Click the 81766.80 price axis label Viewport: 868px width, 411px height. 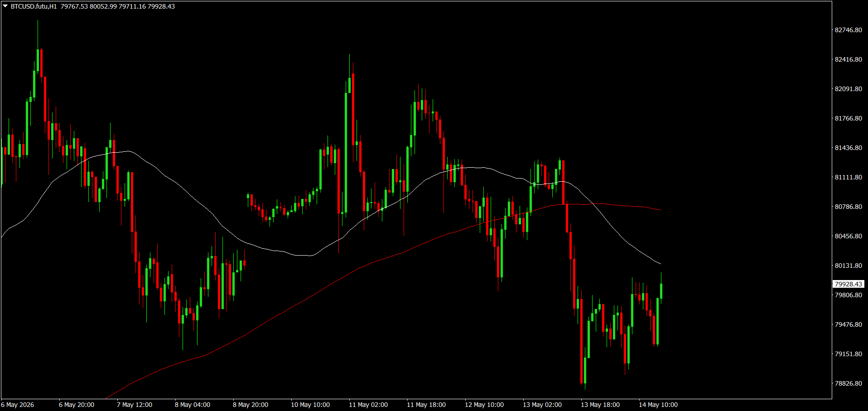[849, 118]
